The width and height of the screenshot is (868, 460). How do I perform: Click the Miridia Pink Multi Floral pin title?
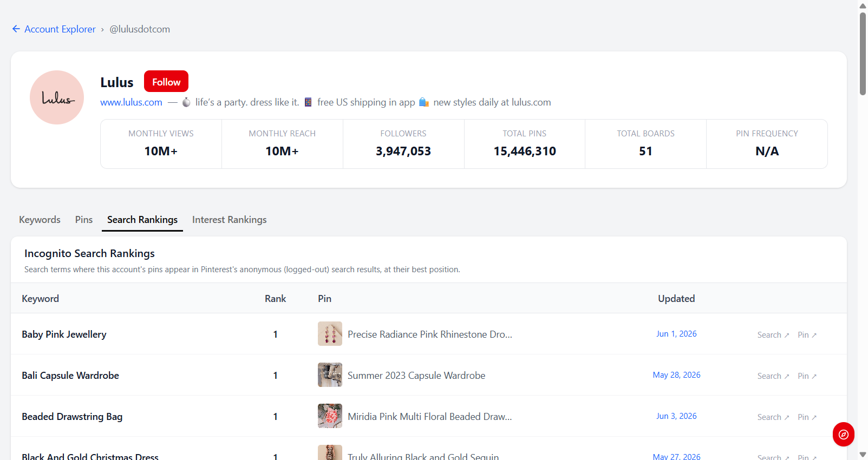coord(430,417)
